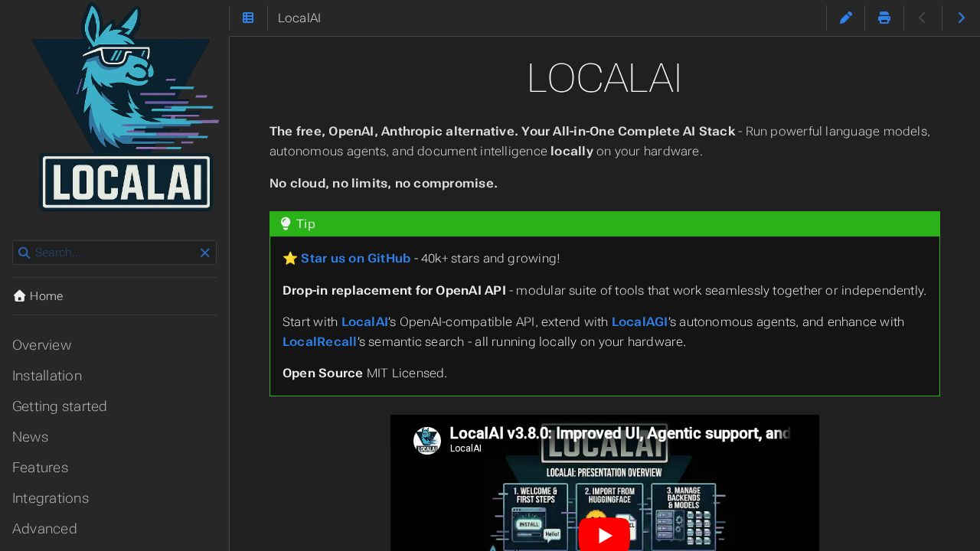Click the LocalAI breadcrumb in top bar
The height and width of the screenshot is (551, 980).
point(299,18)
